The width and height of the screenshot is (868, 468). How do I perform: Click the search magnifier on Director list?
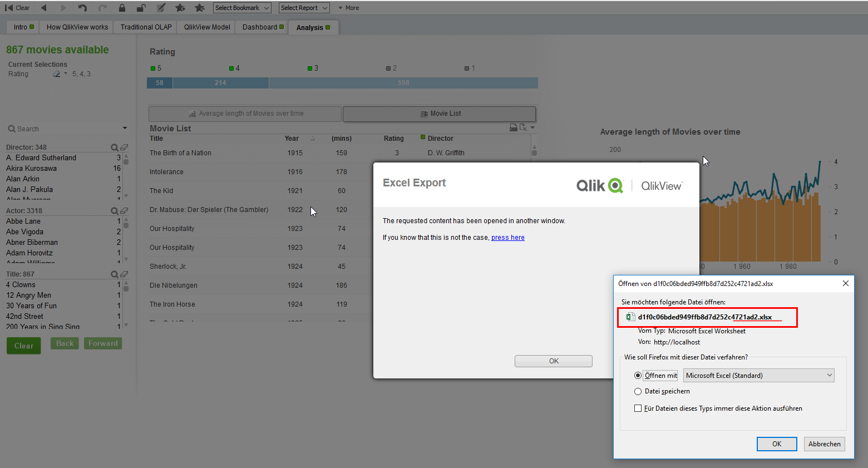point(114,147)
